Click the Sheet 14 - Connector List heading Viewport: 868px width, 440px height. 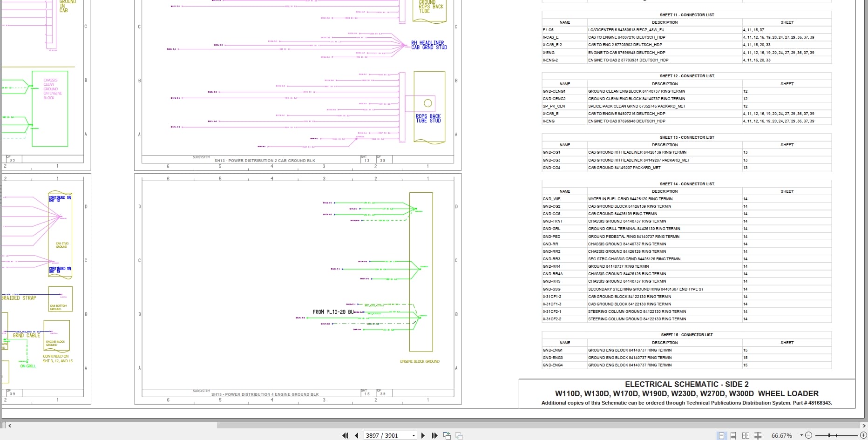(687, 184)
